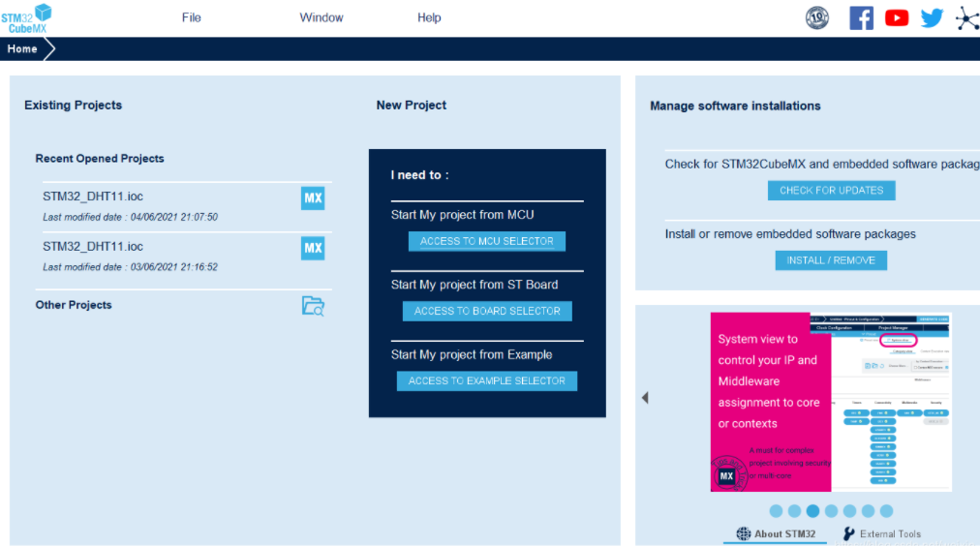Select fifth carousel dot

coord(849,511)
